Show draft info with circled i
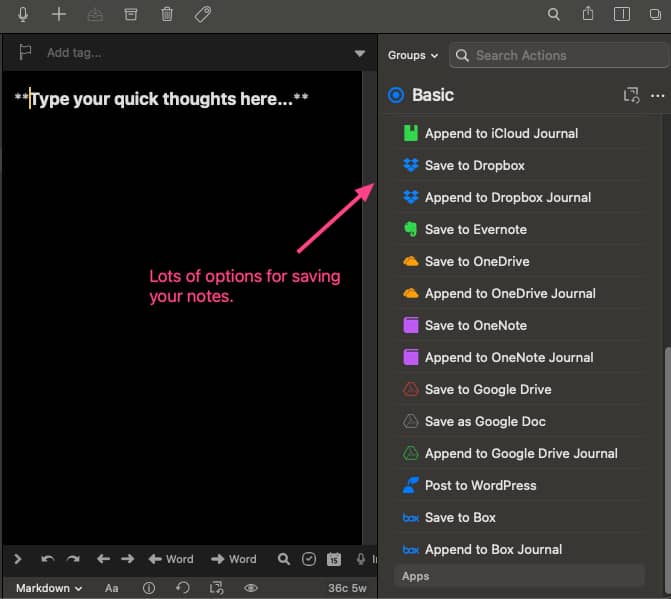This screenshot has width=671, height=599. pyautogui.click(x=148, y=588)
